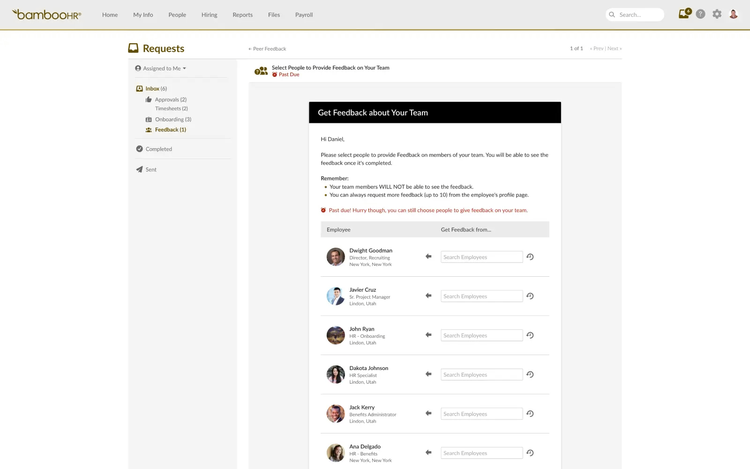
Task: Open the Files menu
Action: click(274, 15)
